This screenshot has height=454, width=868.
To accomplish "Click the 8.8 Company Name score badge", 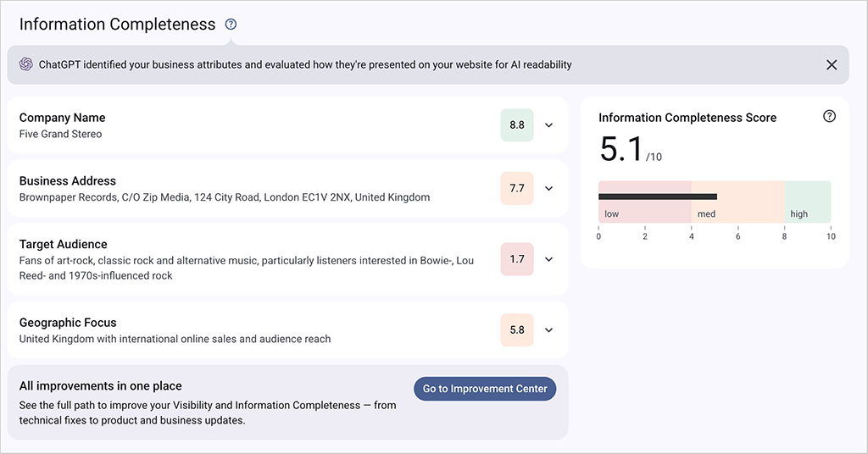I will click(x=517, y=125).
